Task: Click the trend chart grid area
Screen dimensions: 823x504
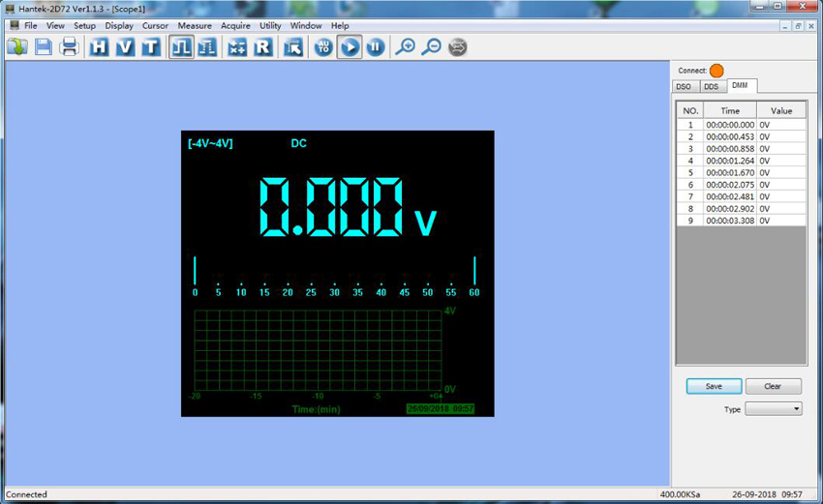Action: pyautogui.click(x=319, y=350)
